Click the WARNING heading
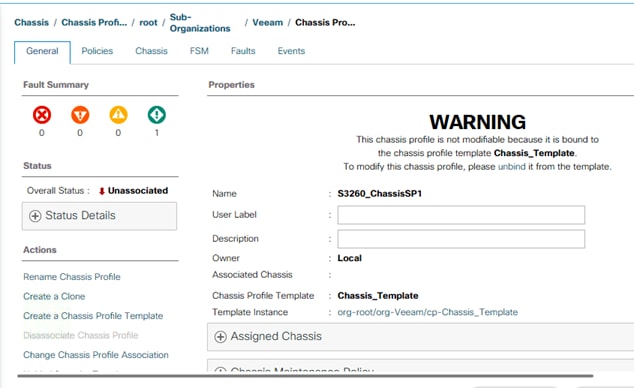Screen dimensions: 634x388 (x=478, y=122)
